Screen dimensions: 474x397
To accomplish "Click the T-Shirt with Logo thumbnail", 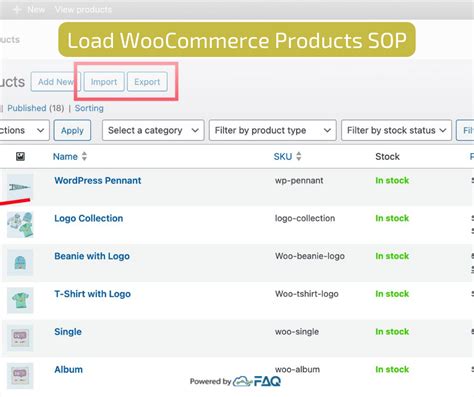I will tap(20, 300).
